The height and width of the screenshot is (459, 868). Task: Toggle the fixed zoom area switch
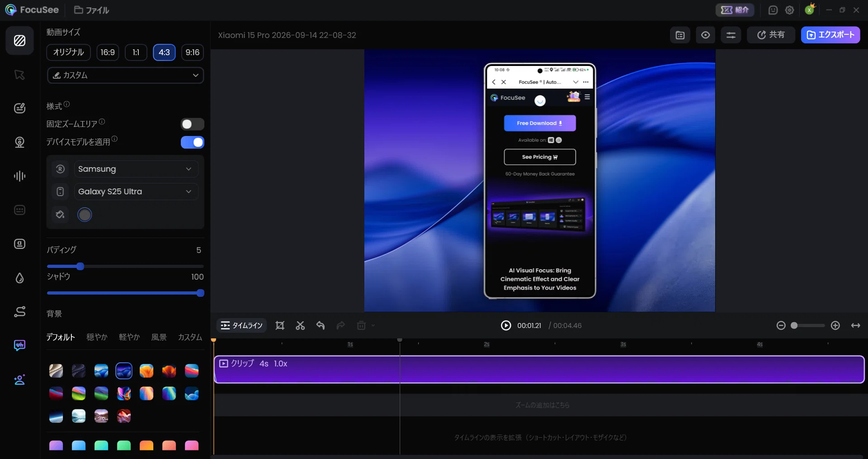click(193, 124)
